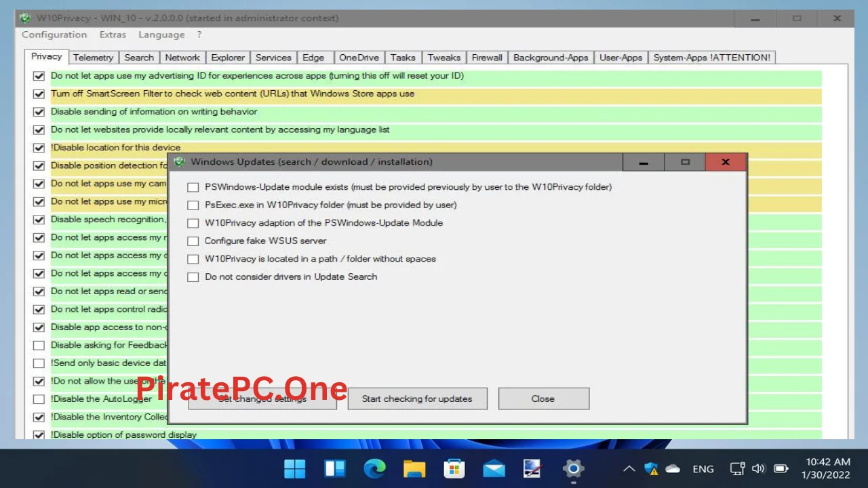Check W10Privacy located in path without spaces

[x=193, y=259]
